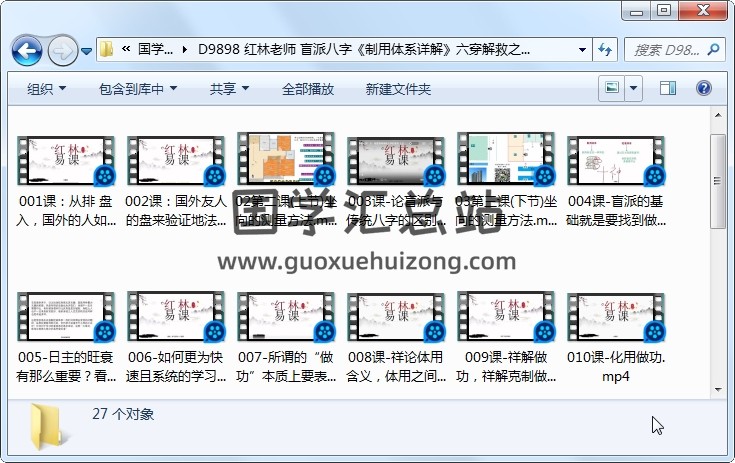Click the greyed Forward arrow button
Screen dimensions: 735x463
click(62, 50)
